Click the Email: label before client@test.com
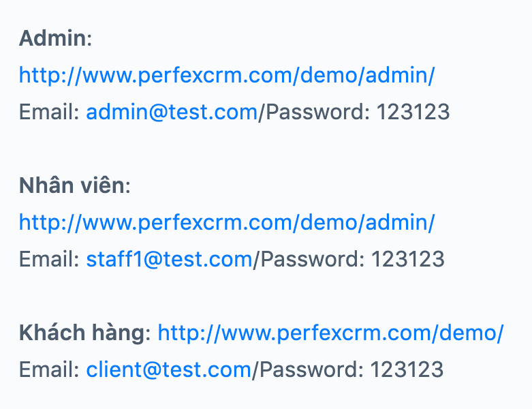Screen dimensions: 532x409 coord(49,369)
